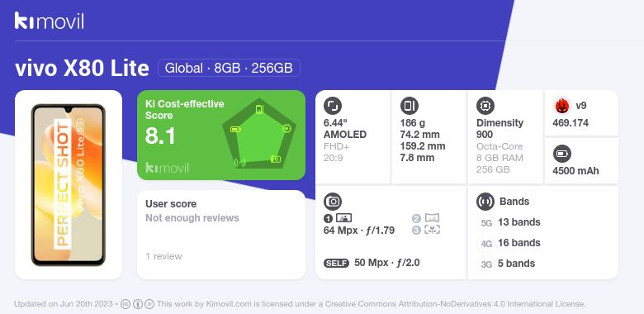Click the SELF selfie camera badge
Viewport: 644px width, 314px height.
pos(336,263)
